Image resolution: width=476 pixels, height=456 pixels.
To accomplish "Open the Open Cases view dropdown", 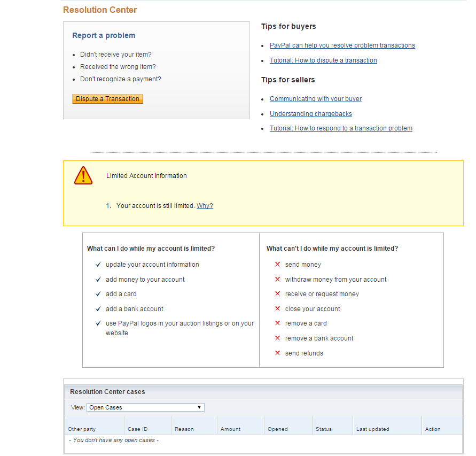I will (145, 407).
